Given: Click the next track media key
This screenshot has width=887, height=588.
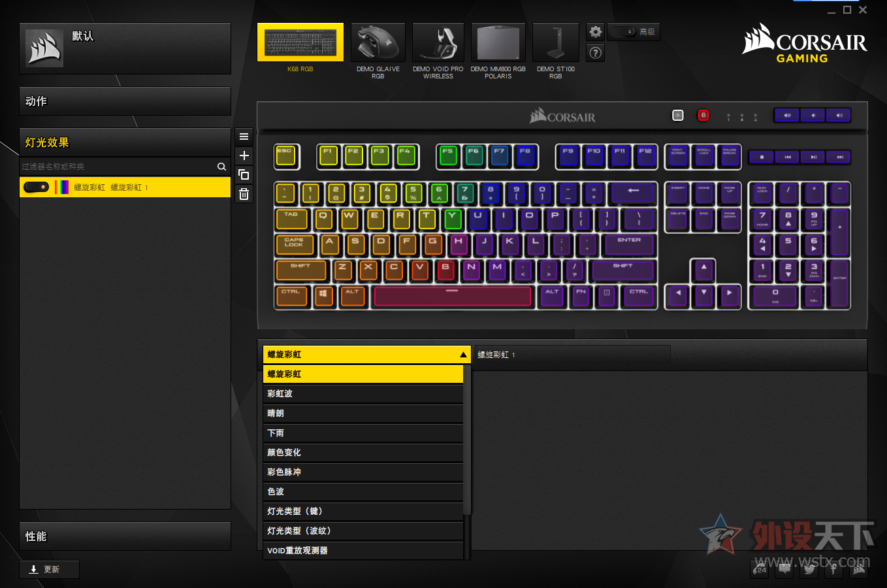Looking at the screenshot, I should tap(839, 157).
